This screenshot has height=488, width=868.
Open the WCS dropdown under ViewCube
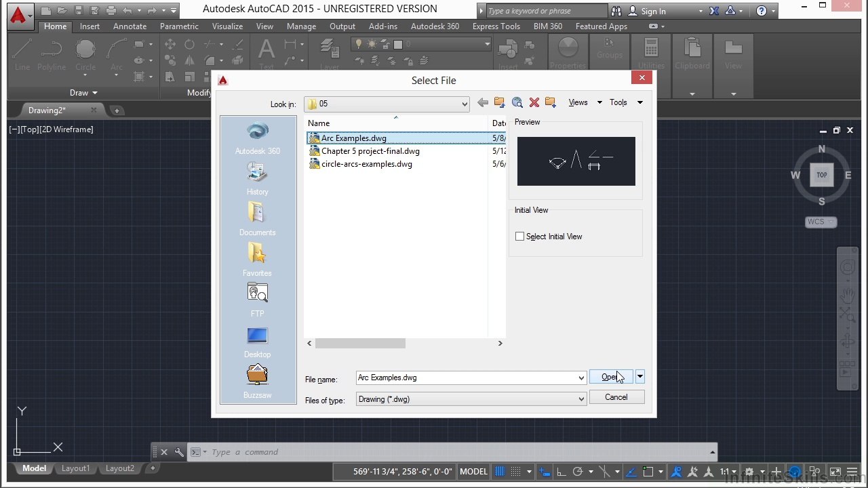point(821,222)
